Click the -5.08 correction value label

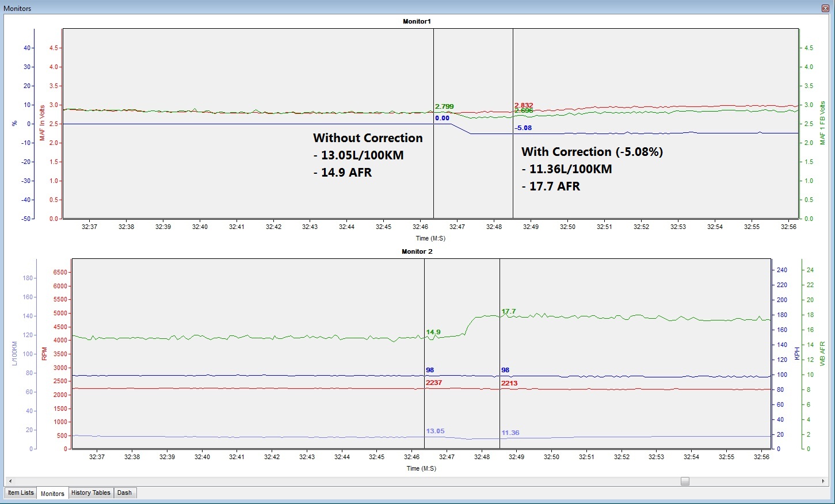(x=523, y=128)
